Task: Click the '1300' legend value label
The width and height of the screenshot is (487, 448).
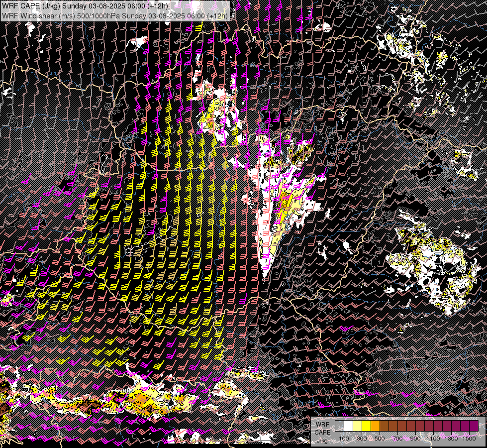Action: [x=451, y=439]
